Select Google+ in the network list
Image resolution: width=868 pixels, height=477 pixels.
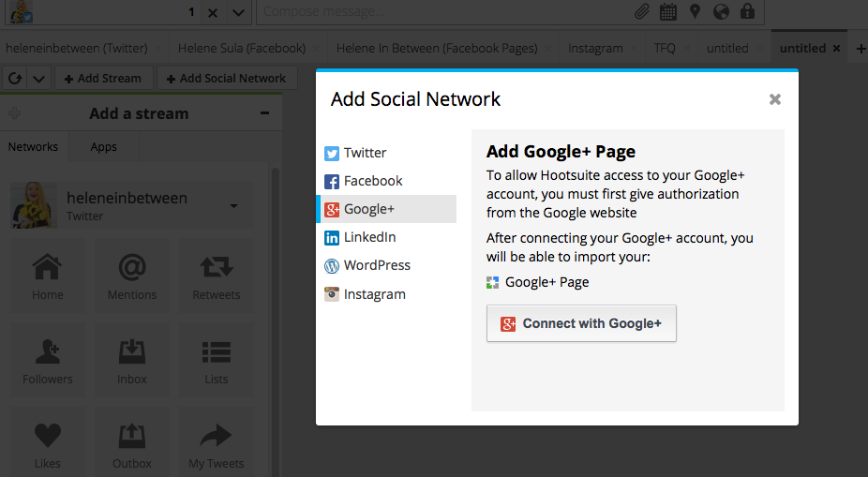tap(386, 209)
